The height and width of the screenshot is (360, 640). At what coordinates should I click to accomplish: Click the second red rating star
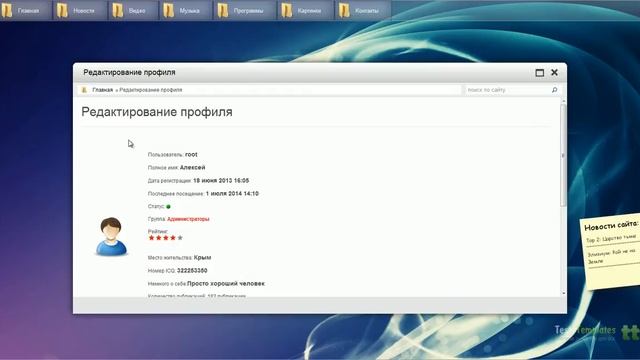pos(159,238)
